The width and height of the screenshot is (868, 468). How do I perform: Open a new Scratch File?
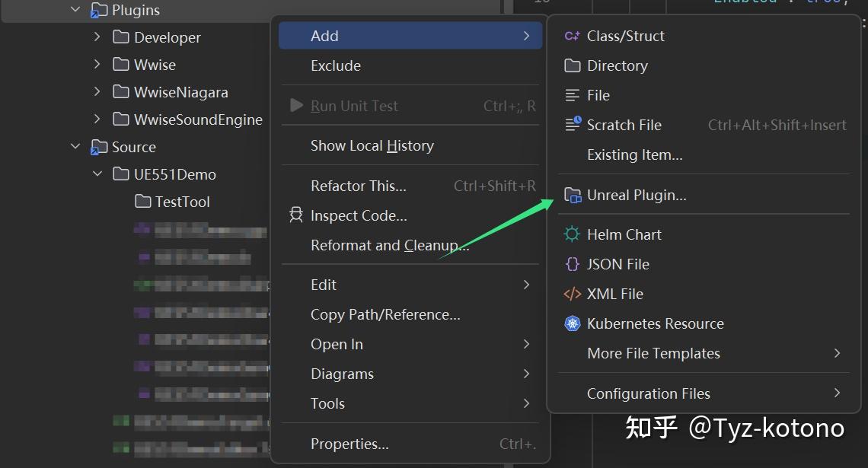(572, 125)
